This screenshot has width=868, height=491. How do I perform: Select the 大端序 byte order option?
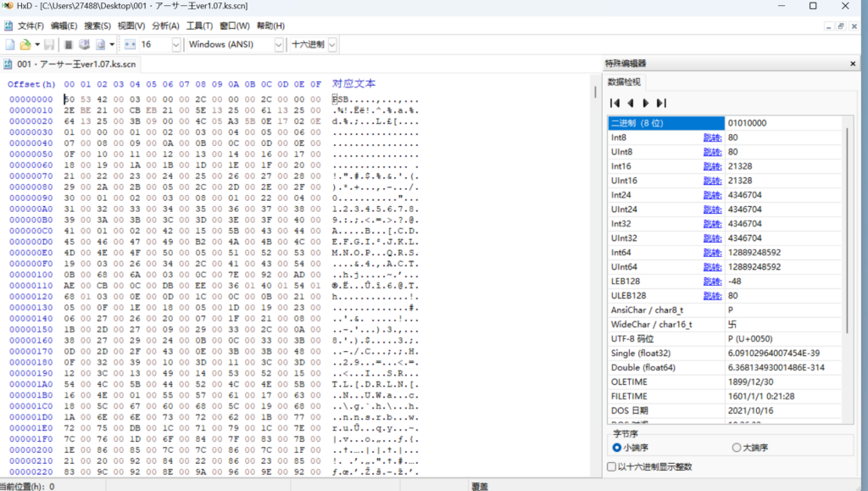[737, 448]
